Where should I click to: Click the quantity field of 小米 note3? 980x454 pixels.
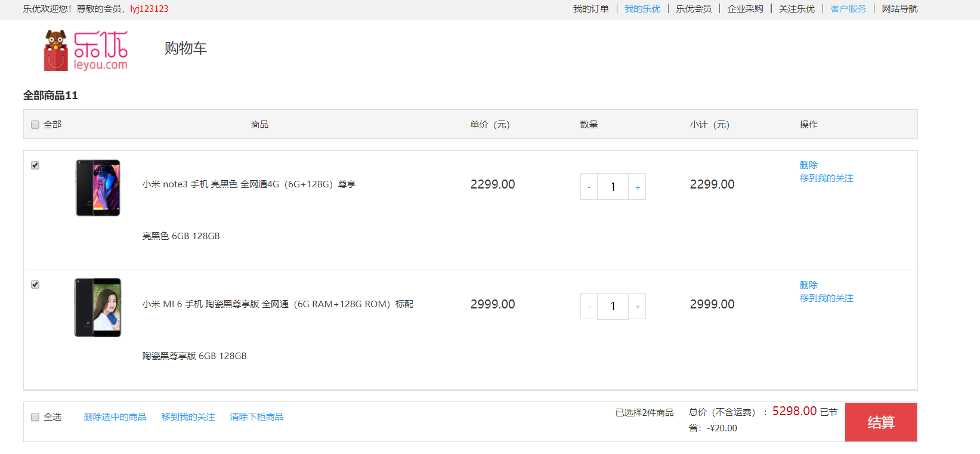(x=613, y=187)
